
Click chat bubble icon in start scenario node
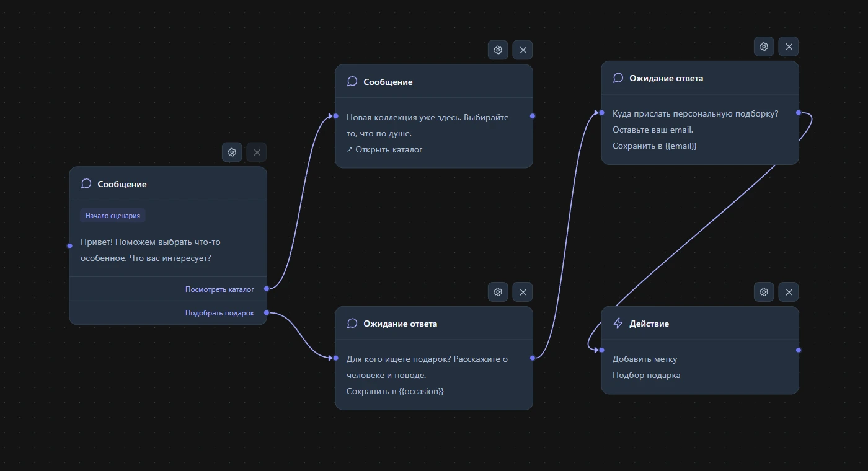tap(86, 184)
